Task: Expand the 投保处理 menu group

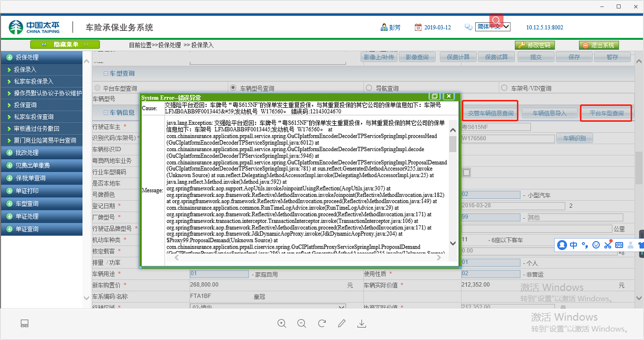Action: click(x=41, y=57)
